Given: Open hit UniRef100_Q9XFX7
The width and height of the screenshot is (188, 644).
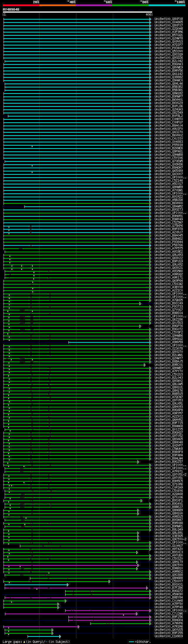Looking at the screenshot, I should click(x=169, y=25).
